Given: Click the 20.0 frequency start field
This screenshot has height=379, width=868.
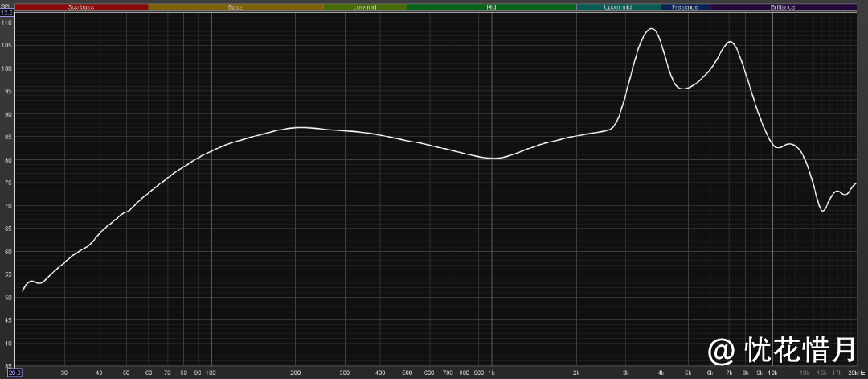Looking at the screenshot, I should click(14, 373).
